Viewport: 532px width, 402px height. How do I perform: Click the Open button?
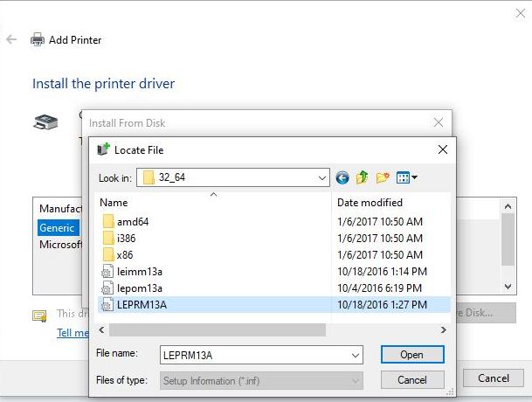(x=412, y=355)
